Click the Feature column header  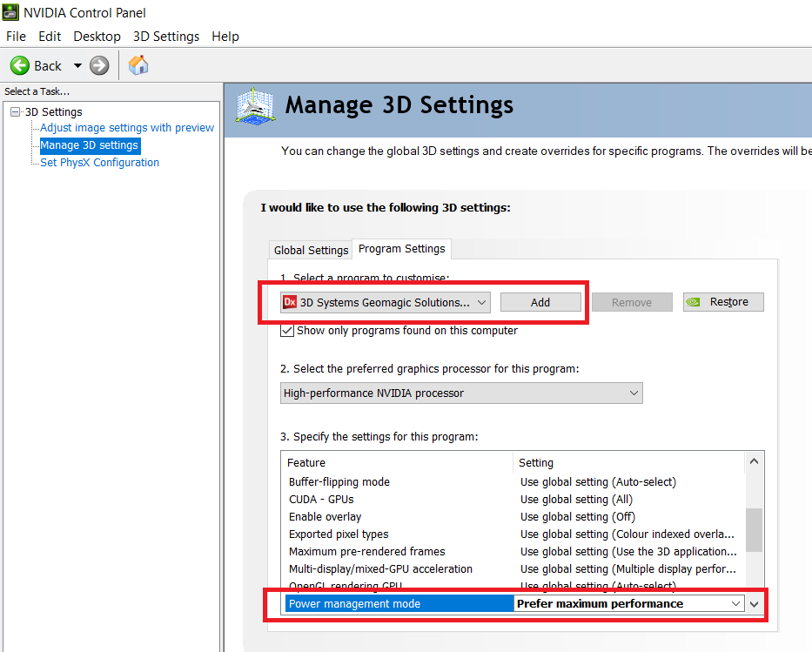coord(397,462)
